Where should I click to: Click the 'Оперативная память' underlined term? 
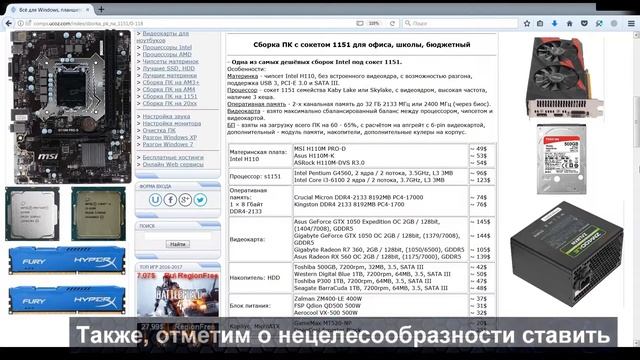click(x=257, y=104)
